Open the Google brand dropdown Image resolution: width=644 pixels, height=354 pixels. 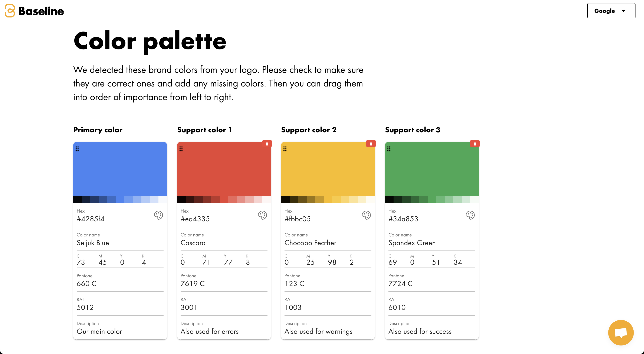tap(611, 11)
